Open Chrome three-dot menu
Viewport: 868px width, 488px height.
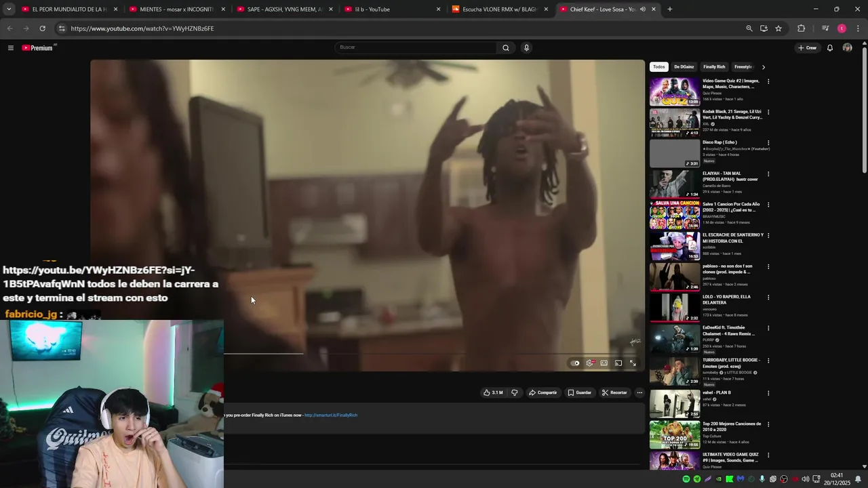click(858, 28)
